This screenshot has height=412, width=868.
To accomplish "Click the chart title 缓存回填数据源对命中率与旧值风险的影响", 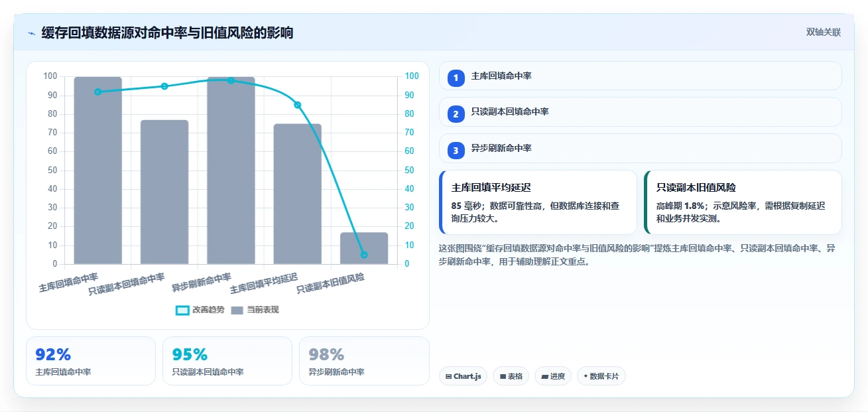I will (167, 33).
